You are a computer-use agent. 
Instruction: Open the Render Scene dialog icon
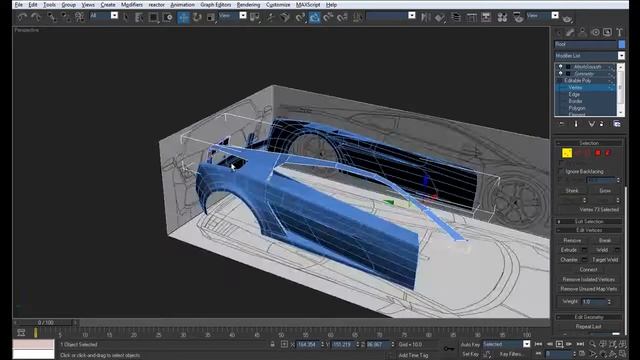(x=518, y=17)
